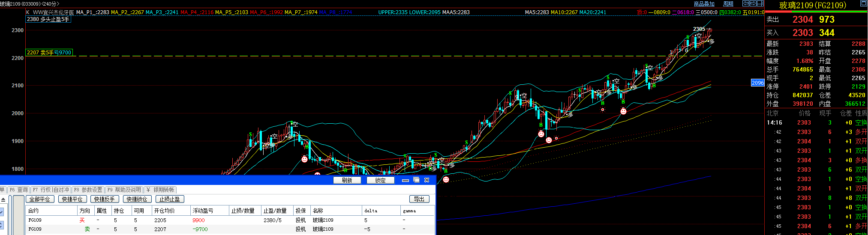Image resolution: width=868 pixels, height=235 pixels.
Task: Click the 14:16 tick trade row
Action: pos(817,122)
